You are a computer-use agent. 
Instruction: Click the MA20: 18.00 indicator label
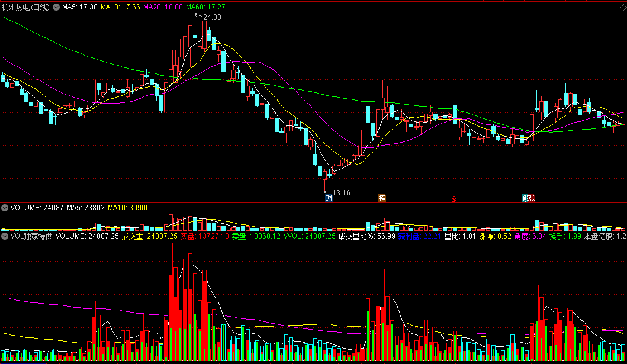(x=163, y=7)
